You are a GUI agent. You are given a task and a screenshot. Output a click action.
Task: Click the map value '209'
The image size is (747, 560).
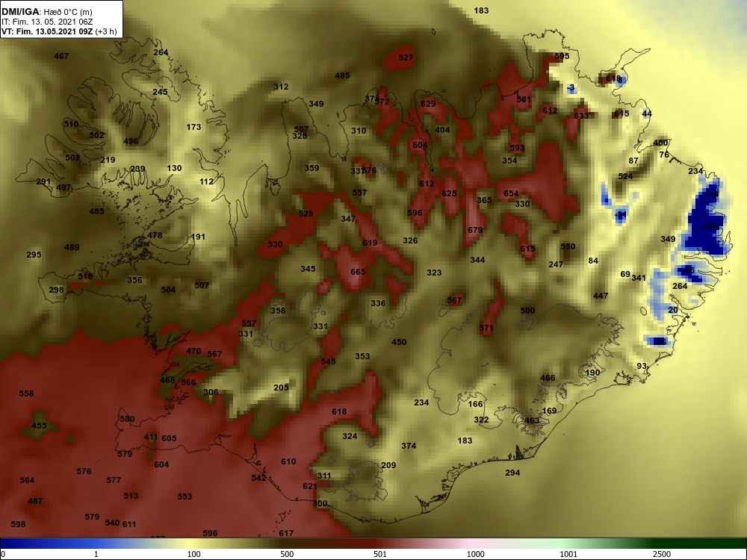tap(388, 465)
